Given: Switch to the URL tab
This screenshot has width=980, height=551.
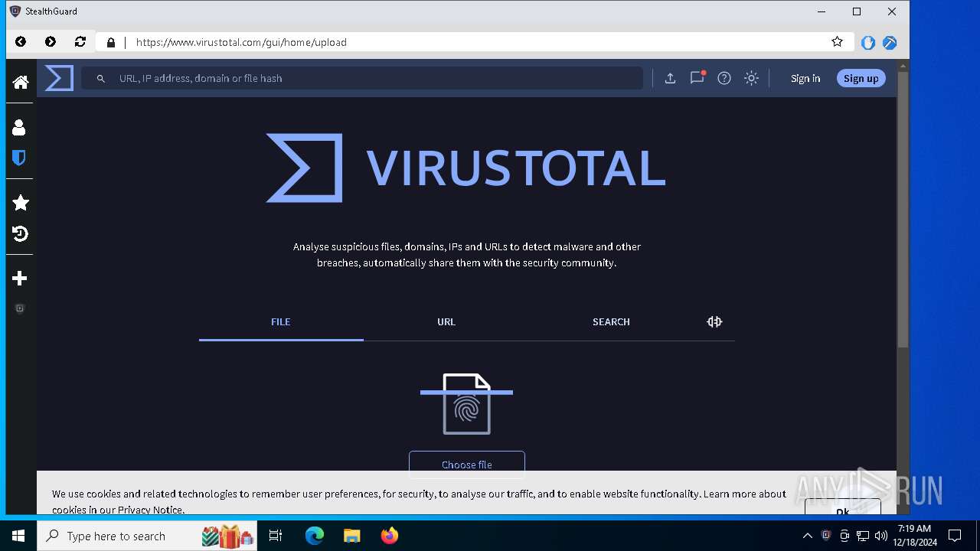Looking at the screenshot, I should point(446,322).
